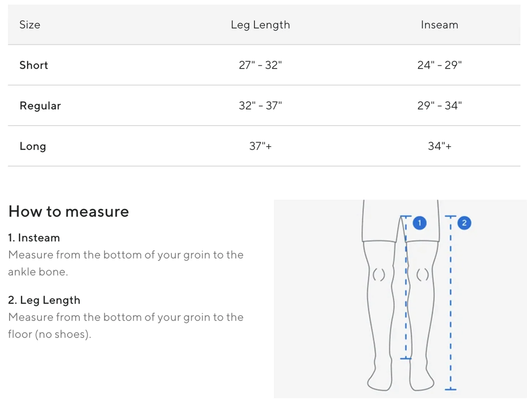Click the Size column header
The image size is (532, 406).
[30, 25]
